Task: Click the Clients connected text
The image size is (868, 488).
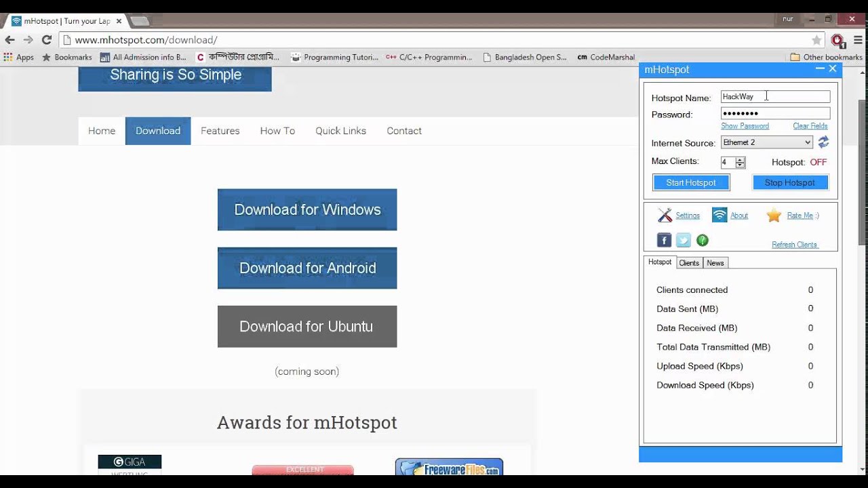Action: (692, 290)
